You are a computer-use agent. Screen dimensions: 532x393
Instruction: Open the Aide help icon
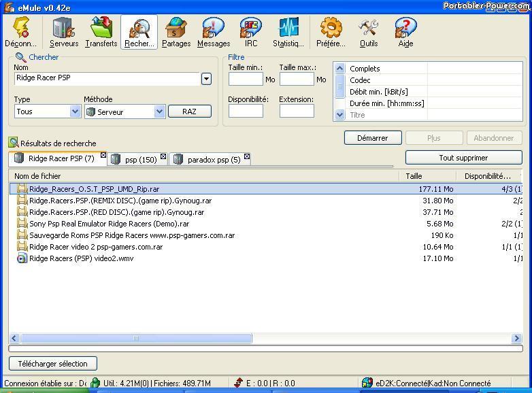coord(405,32)
